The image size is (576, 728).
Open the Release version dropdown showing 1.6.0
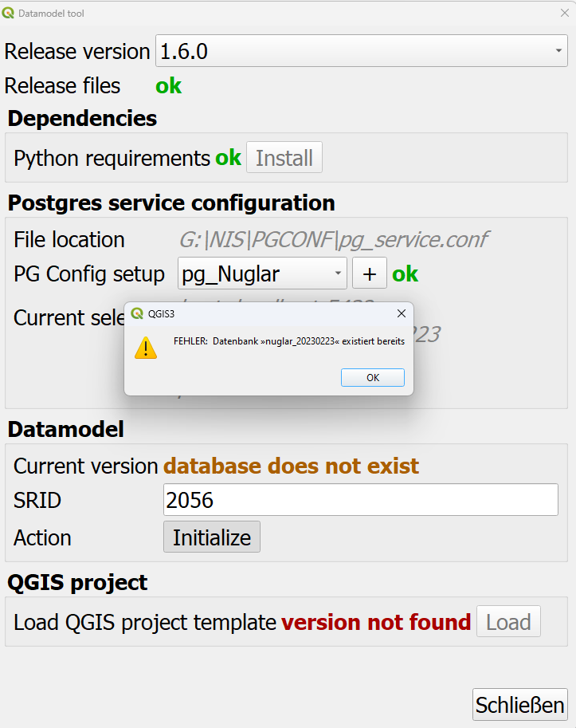coord(359,51)
